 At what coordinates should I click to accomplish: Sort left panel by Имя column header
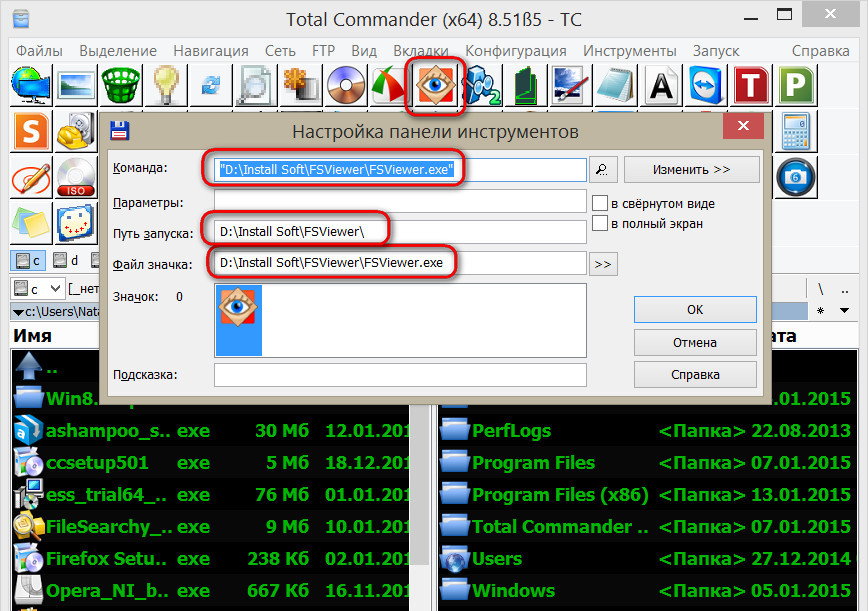[x=33, y=335]
